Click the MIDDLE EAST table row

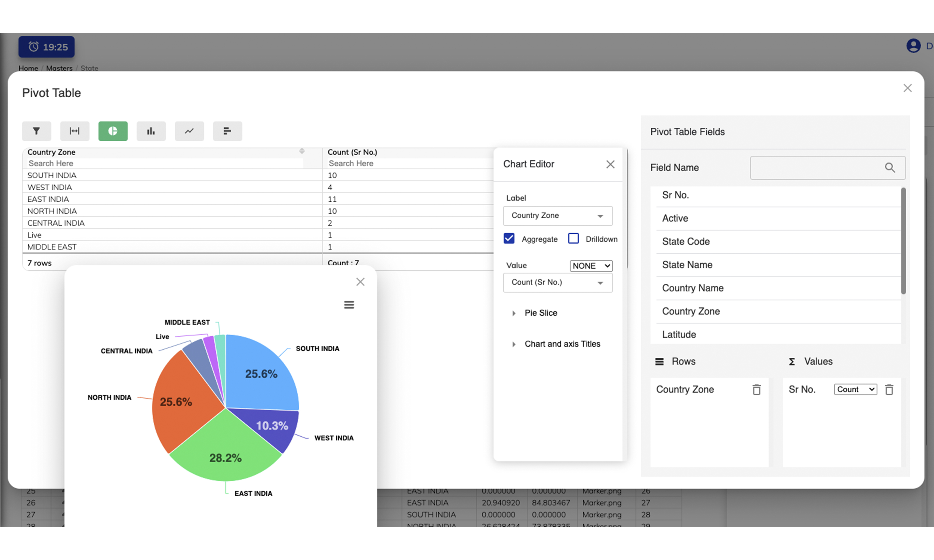tap(258, 247)
